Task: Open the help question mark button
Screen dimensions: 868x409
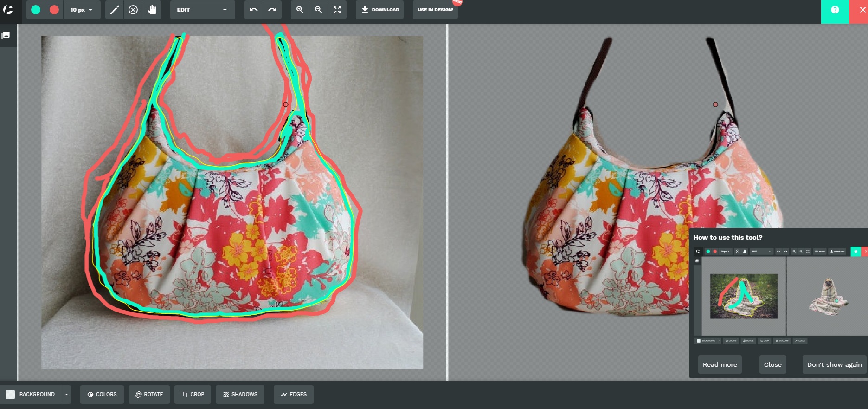Action: [835, 10]
